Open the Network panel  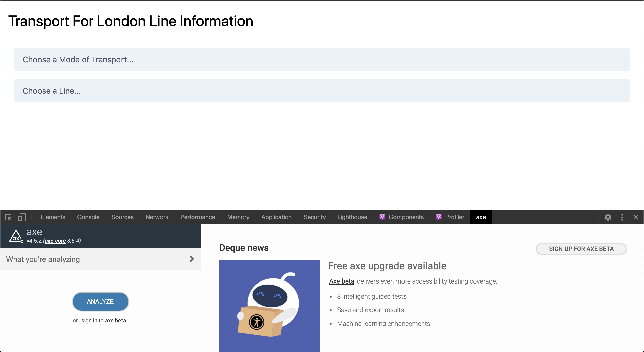click(156, 217)
